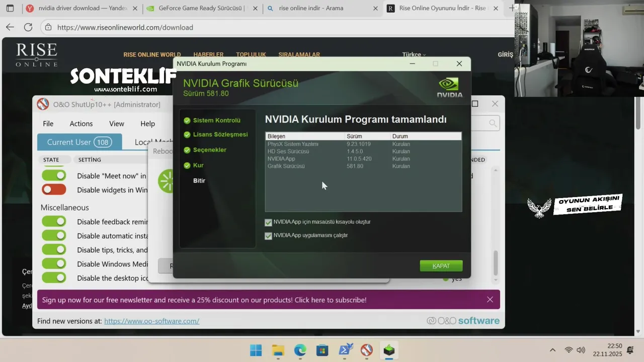Select the 'NVIDIA App' component row
Screen dimensions: 644x362
[x=363, y=159]
